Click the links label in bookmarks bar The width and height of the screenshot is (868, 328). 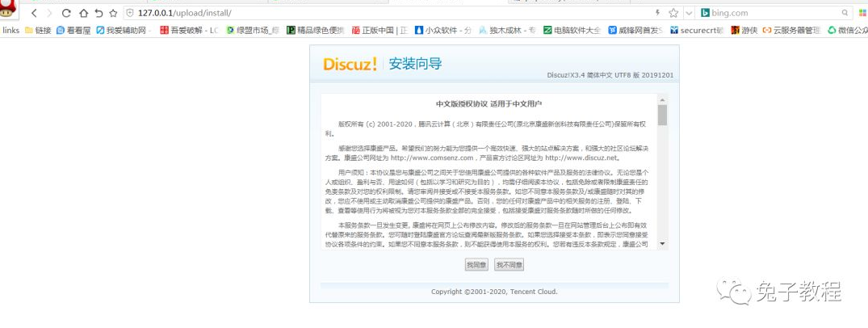pyautogui.click(x=11, y=31)
